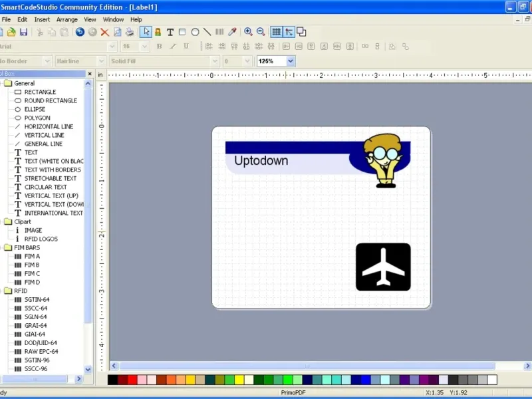
Task: Select the airplane image on label
Action: click(383, 267)
